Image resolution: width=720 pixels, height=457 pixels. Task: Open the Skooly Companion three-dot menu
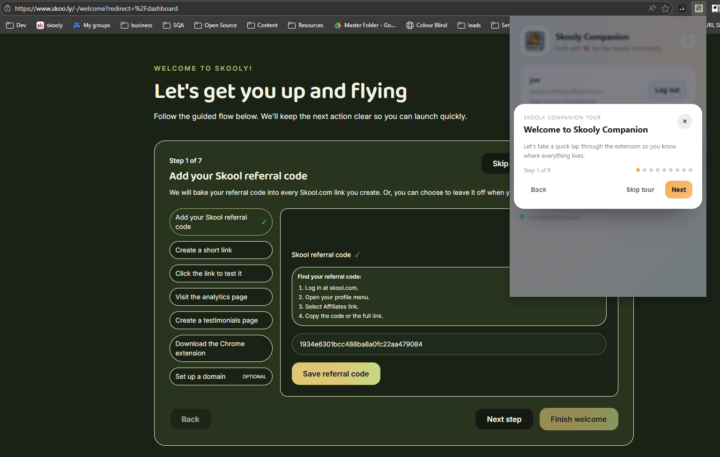[x=687, y=40]
